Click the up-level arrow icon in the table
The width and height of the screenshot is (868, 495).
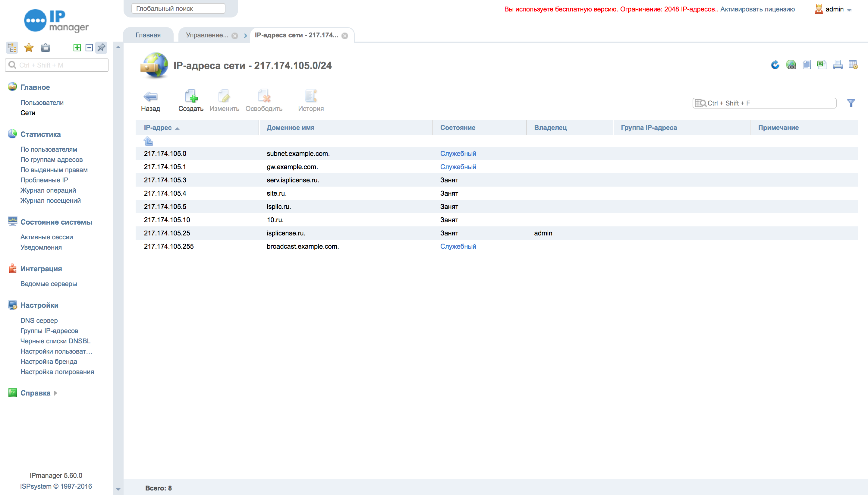pos(149,141)
